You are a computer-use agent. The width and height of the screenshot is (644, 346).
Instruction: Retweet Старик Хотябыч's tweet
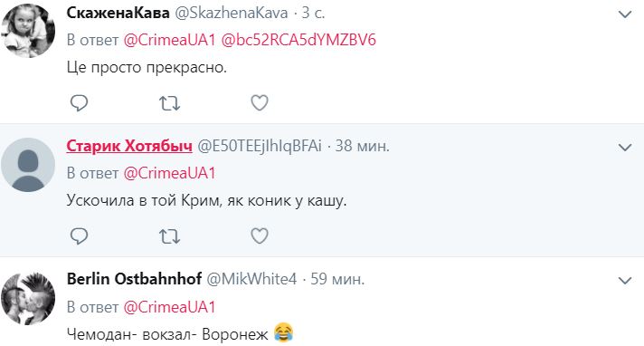169,236
